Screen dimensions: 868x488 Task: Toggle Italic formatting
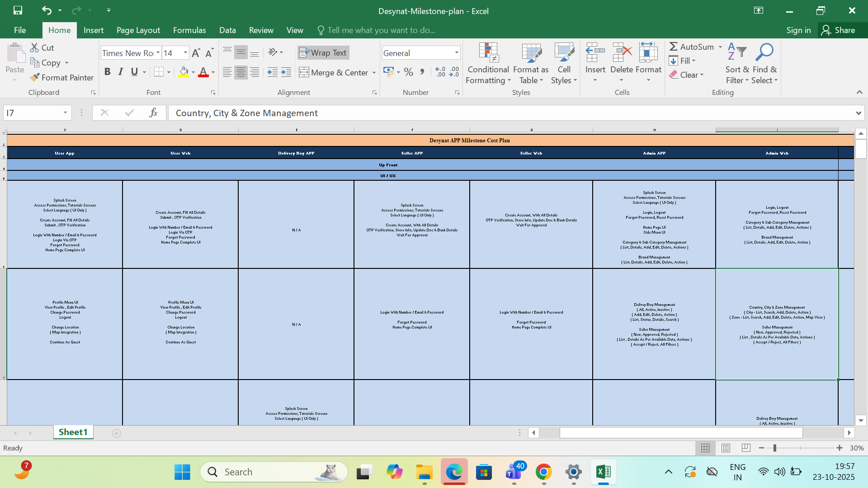[x=121, y=72]
